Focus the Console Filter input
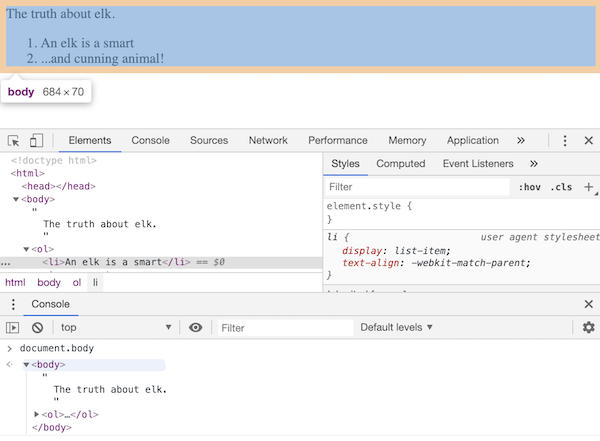Image resolution: width=600 pixels, height=441 pixels. click(285, 328)
